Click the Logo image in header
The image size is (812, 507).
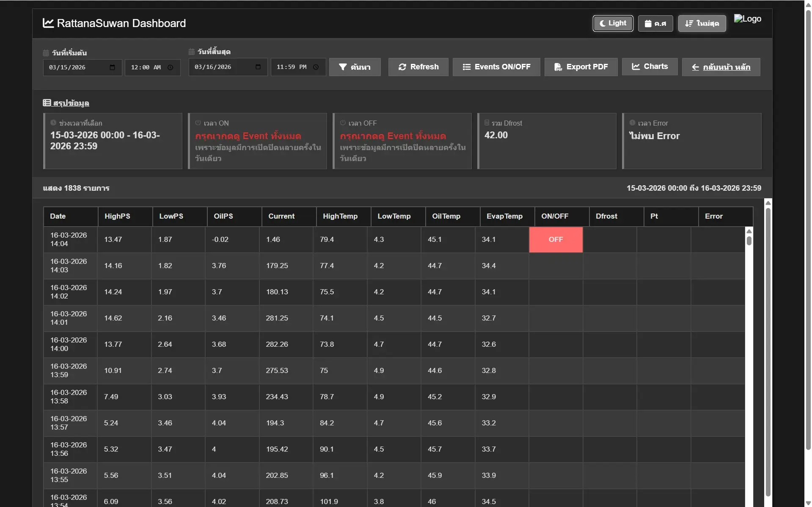747,19
